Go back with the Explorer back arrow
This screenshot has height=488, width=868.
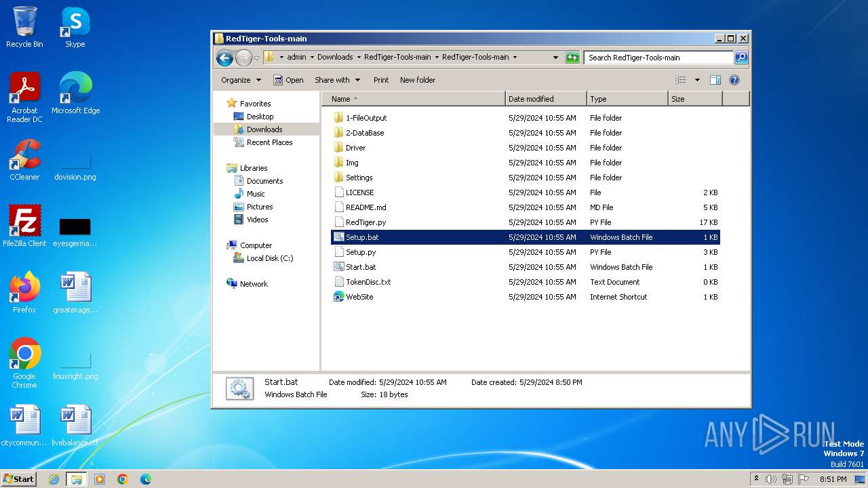[x=225, y=58]
